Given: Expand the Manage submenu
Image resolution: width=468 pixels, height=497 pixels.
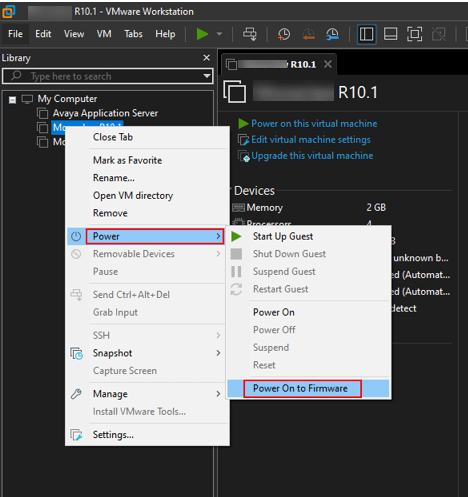Looking at the screenshot, I should [x=147, y=394].
